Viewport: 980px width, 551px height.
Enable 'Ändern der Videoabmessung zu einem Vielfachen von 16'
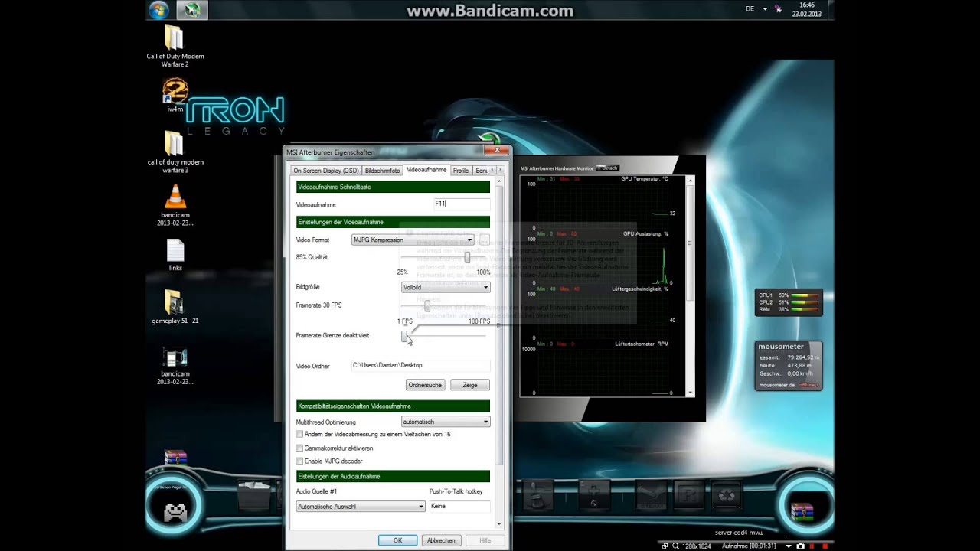click(299, 434)
